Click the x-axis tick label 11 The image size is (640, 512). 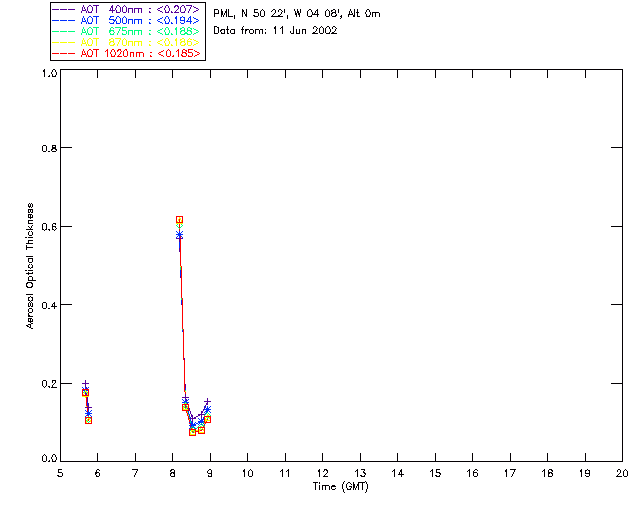pos(285,473)
